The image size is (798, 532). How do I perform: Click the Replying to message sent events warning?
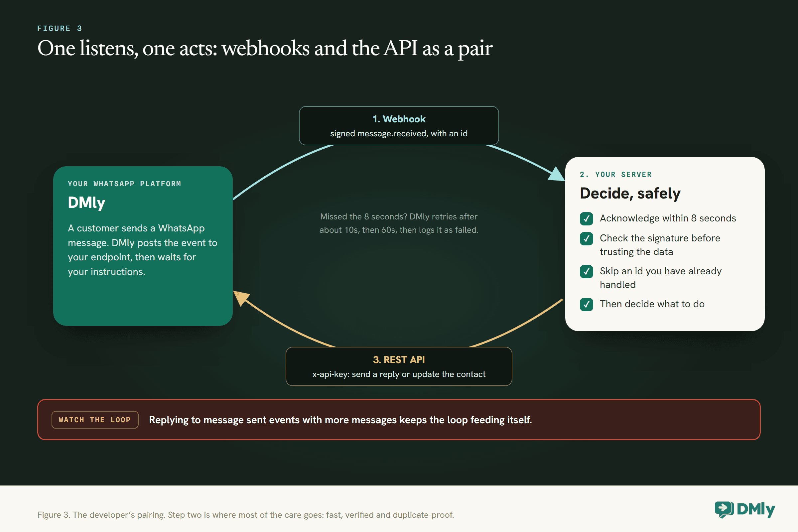tap(340, 420)
